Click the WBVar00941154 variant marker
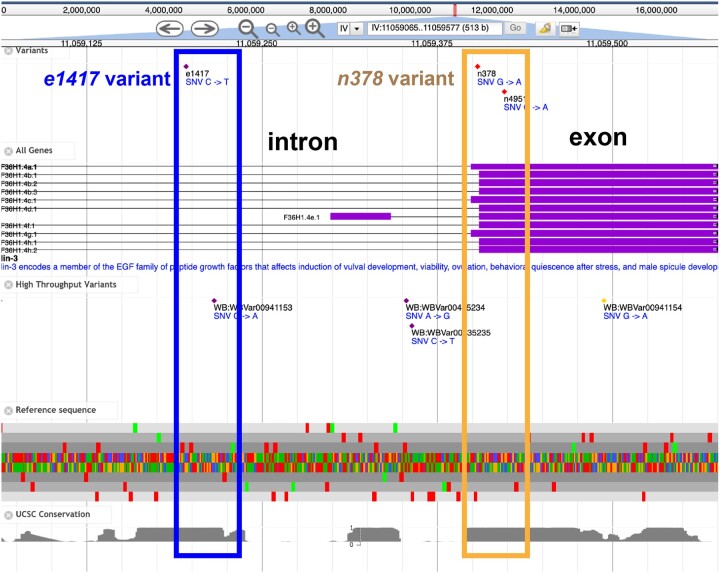Screen dimensions: 720x573 tap(604, 300)
